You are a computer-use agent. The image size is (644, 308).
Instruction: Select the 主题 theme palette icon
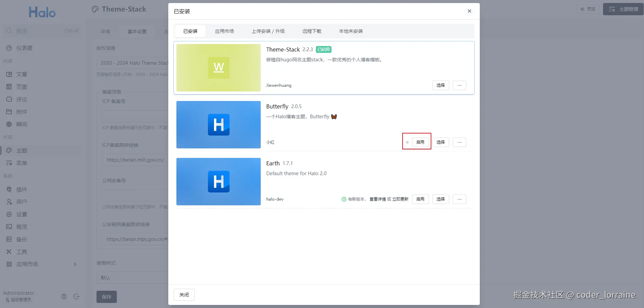9,150
